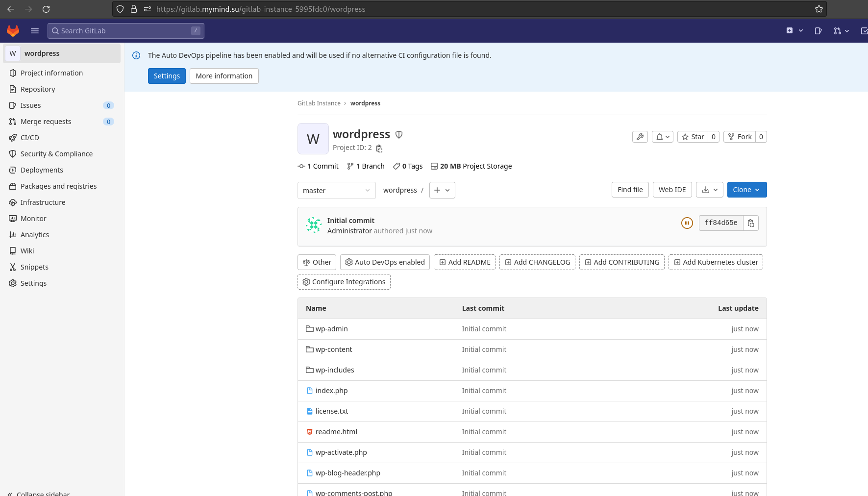
Task: Click the Add CONTRIBUTING button
Action: click(x=622, y=262)
